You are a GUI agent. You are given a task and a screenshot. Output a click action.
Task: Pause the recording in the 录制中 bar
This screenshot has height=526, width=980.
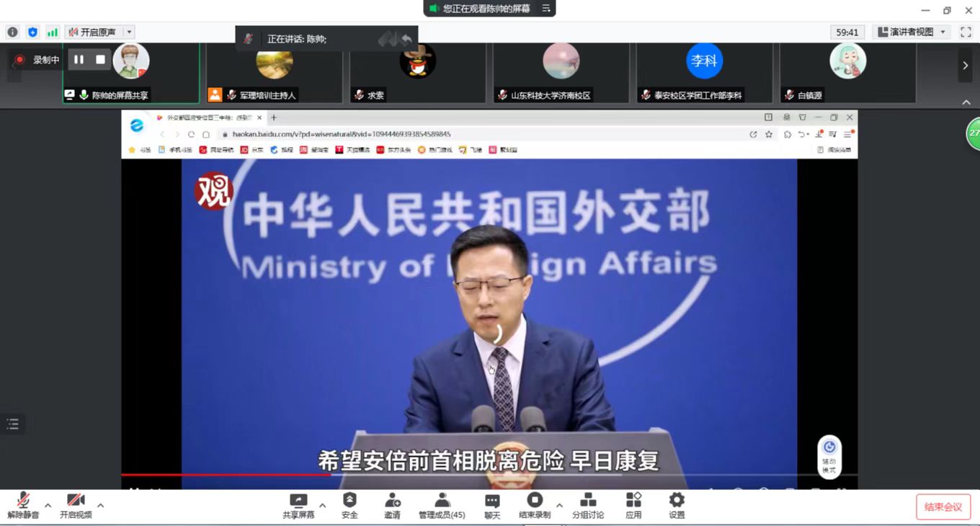79,60
